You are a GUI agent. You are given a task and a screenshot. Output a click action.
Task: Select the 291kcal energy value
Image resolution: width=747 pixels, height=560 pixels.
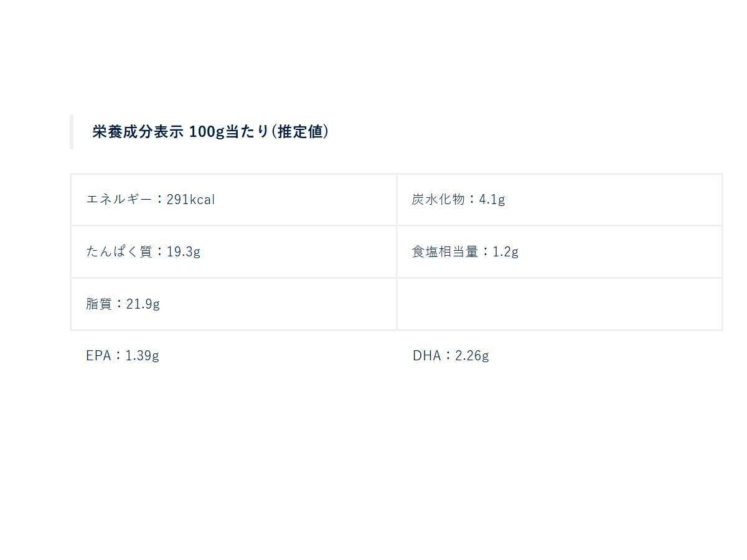coord(190,200)
